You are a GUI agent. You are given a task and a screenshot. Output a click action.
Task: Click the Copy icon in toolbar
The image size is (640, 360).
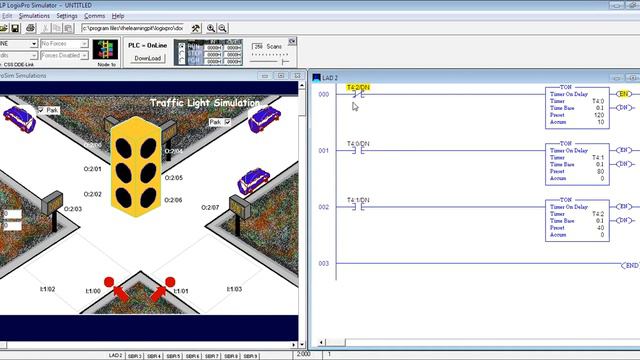57,28
